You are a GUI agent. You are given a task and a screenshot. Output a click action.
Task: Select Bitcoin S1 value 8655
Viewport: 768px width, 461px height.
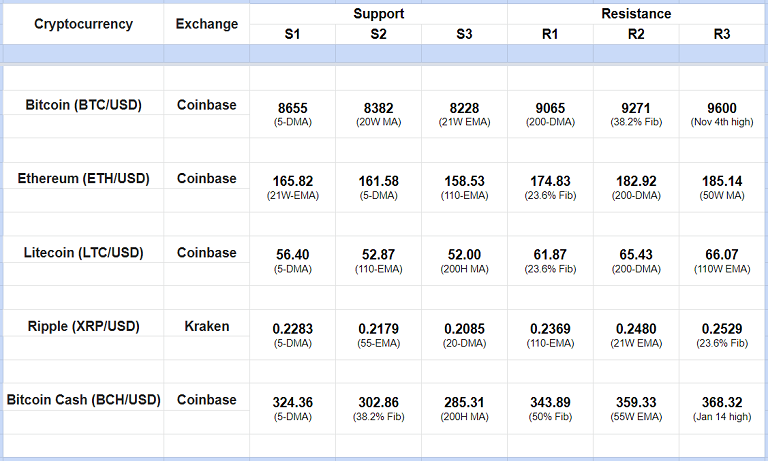[292, 107]
